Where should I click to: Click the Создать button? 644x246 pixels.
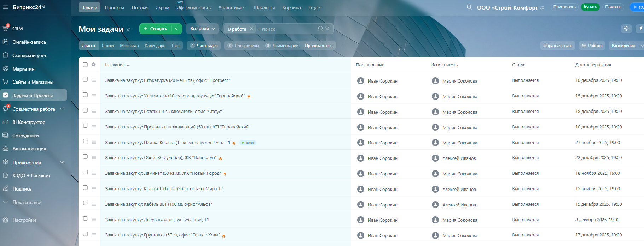tap(156, 29)
